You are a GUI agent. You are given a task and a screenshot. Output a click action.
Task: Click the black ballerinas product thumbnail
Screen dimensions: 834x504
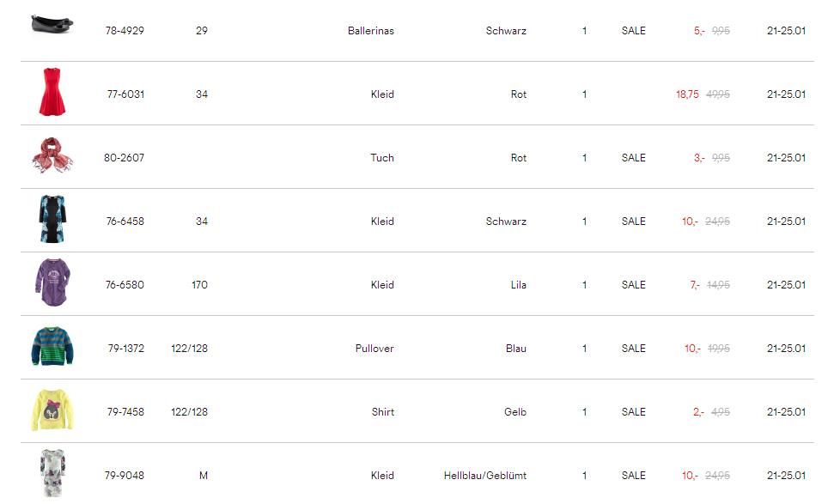[52, 23]
